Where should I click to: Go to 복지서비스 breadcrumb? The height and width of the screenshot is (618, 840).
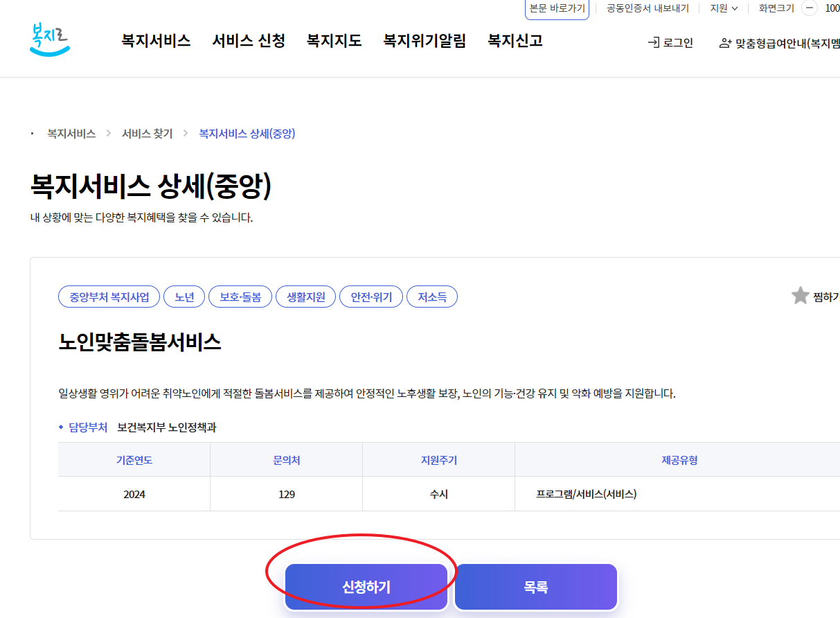[71, 133]
